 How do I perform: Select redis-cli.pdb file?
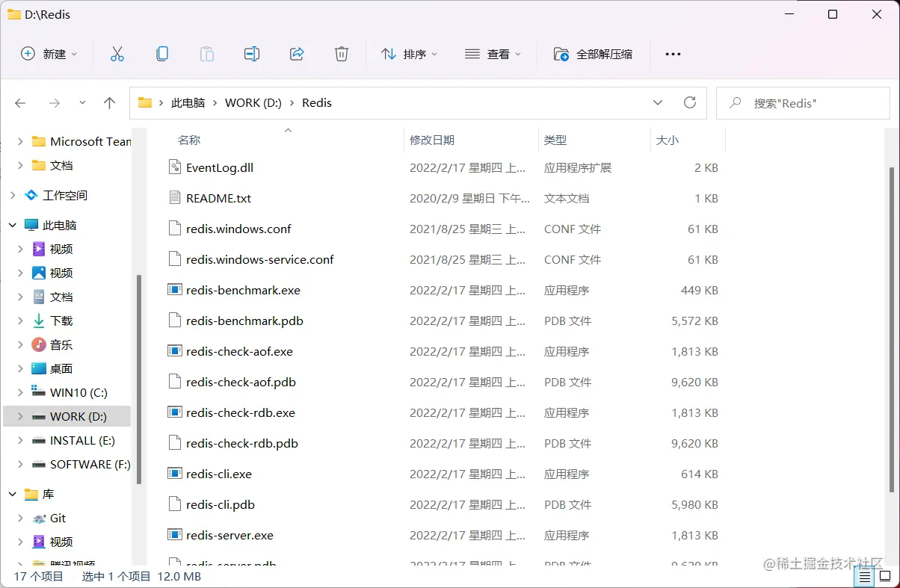[221, 504]
